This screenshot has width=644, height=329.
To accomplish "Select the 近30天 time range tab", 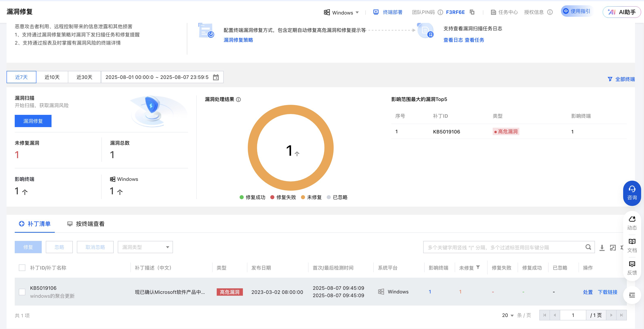I will tap(84, 77).
